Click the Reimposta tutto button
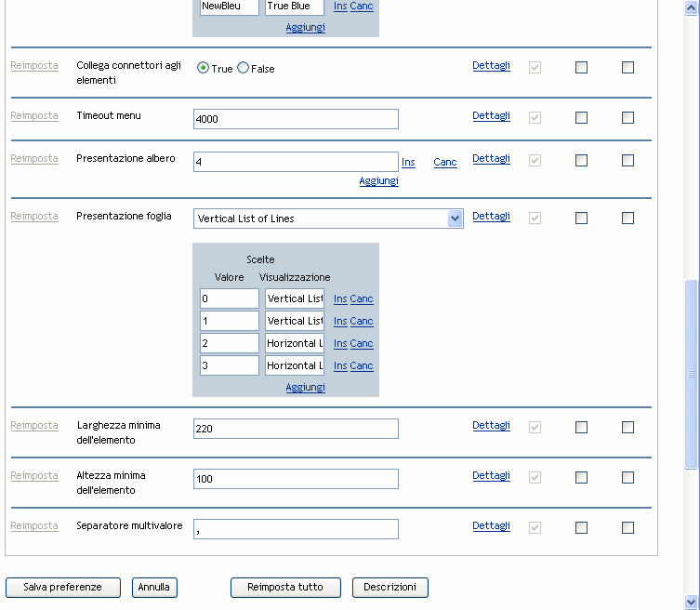The image size is (700, 610). point(285,588)
